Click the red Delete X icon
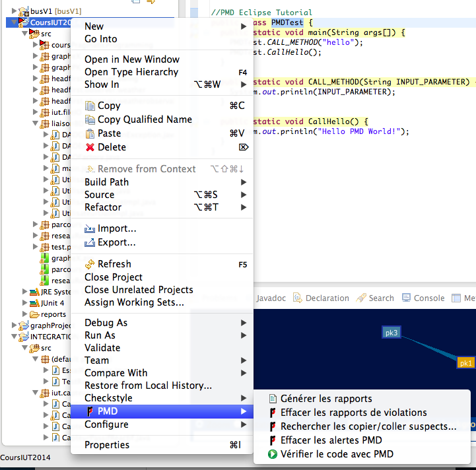The image size is (476, 470). tap(90, 147)
